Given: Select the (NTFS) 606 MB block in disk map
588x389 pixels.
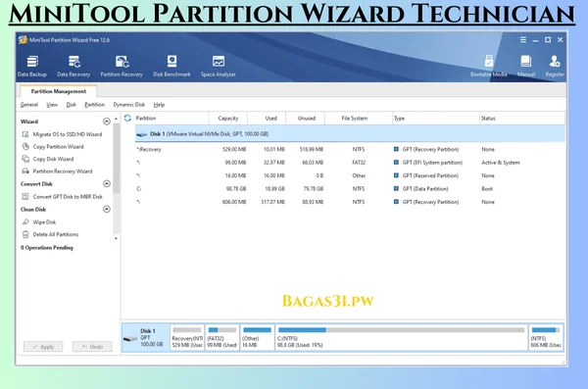Looking at the screenshot, I should (x=546, y=338).
